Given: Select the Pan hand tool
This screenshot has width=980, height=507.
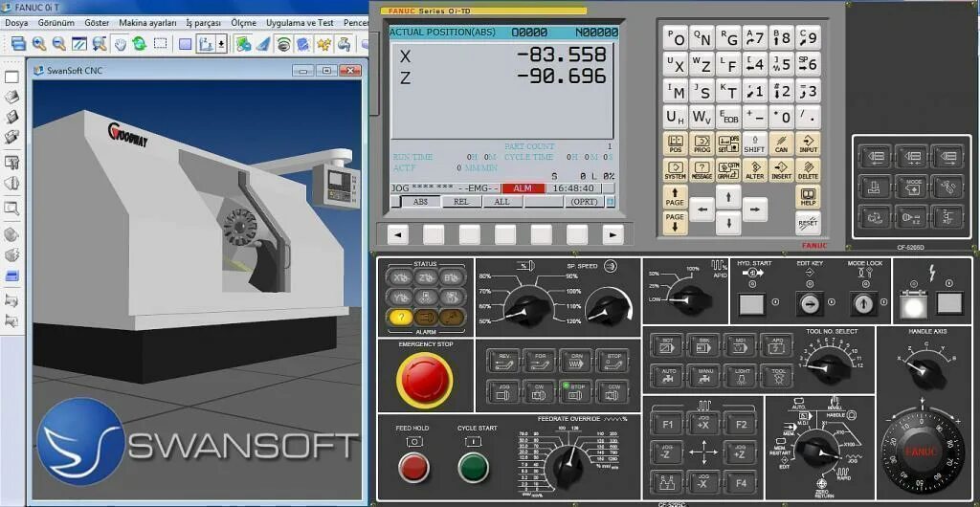Looking at the screenshot, I should 120,44.
